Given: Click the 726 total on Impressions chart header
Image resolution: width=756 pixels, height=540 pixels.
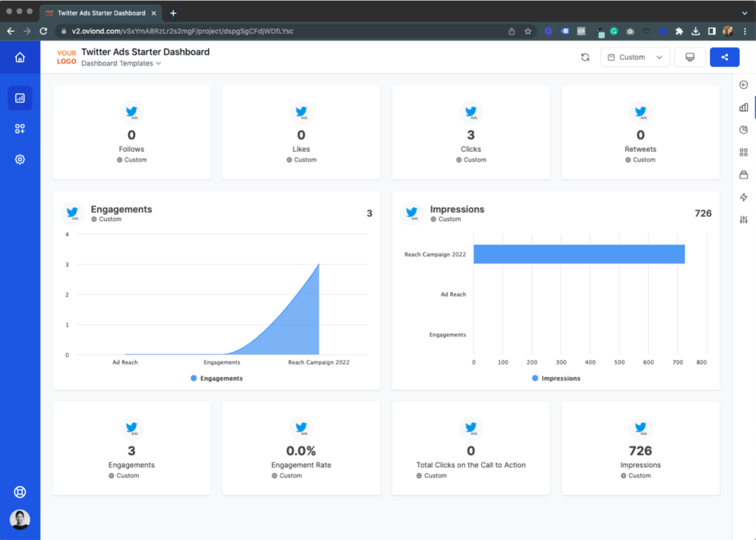Looking at the screenshot, I should (703, 213).
